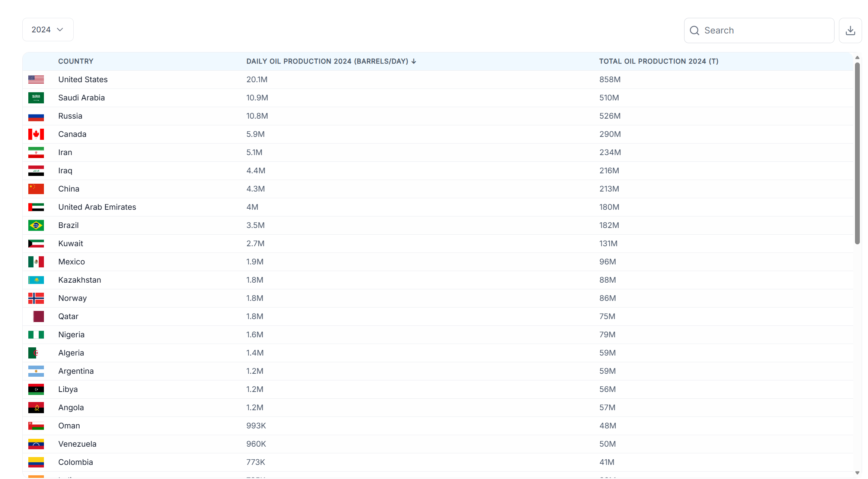Click the Norway flag icon
The width and height of the screenshot is (868, 479).
pyautogui.click(x=36, y=298)
